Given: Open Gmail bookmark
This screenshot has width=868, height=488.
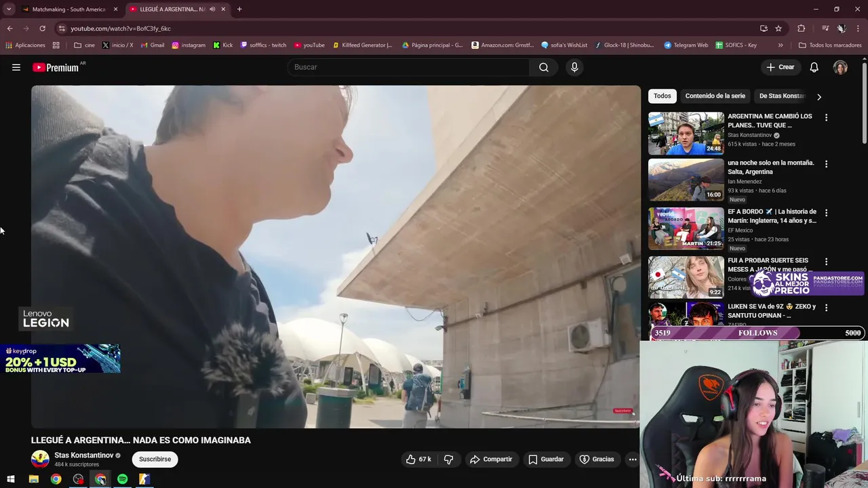Looking at the screenshot, I should [x=152, y=45].
